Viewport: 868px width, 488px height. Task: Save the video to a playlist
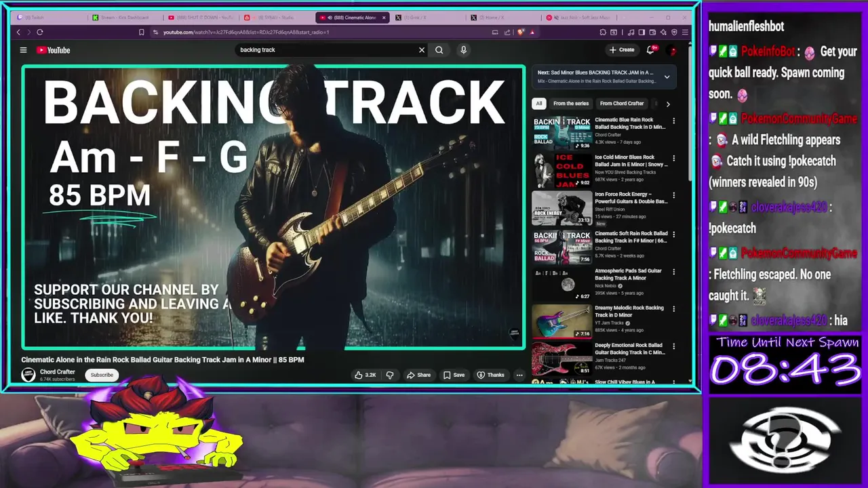point(454,375)
